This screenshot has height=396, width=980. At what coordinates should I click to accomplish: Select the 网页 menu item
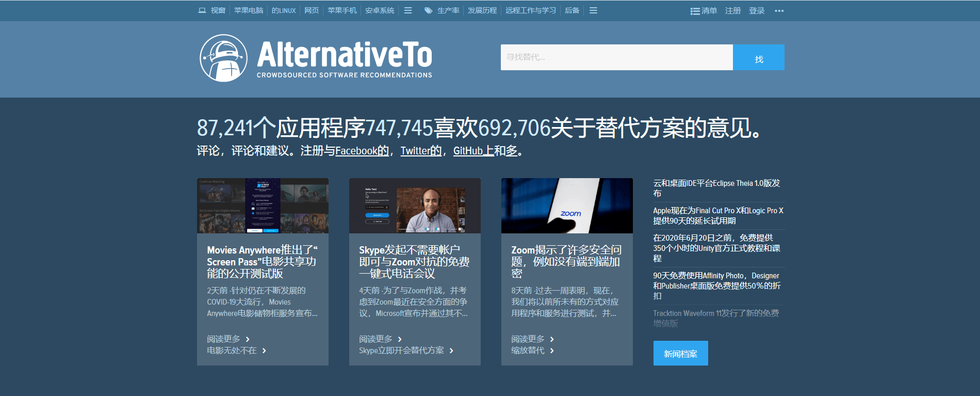pyautogui.click(x=312, y=10)
